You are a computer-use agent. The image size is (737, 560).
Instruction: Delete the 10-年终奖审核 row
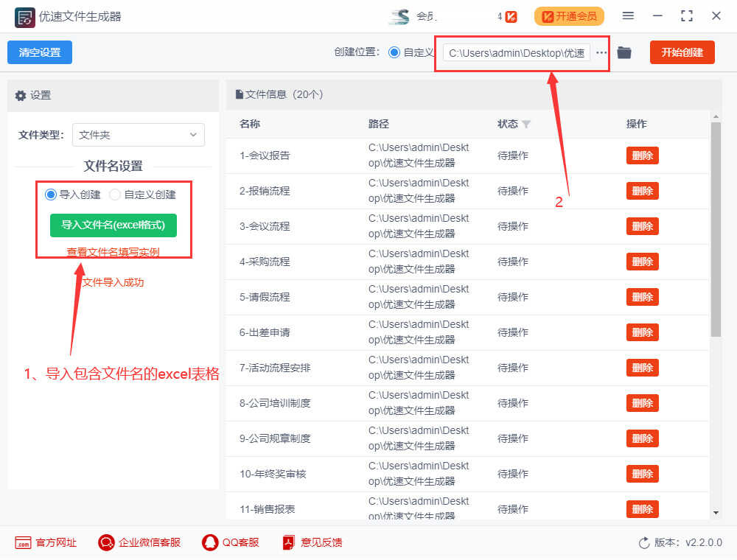pos(642,474)
